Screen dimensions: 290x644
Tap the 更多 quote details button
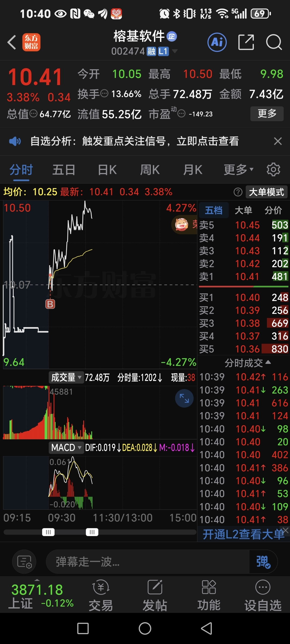point(267,114)
